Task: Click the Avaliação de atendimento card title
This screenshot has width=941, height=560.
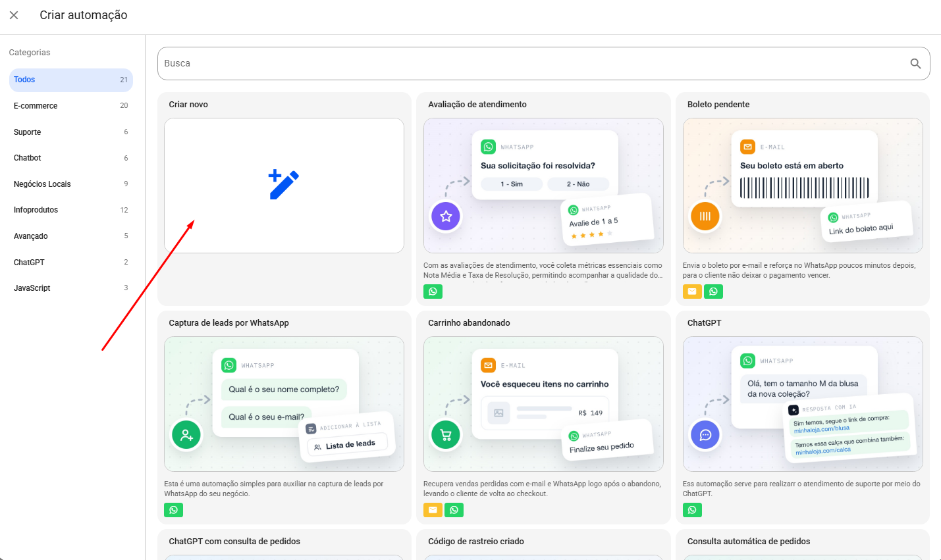Action: (x=477, y=105)
